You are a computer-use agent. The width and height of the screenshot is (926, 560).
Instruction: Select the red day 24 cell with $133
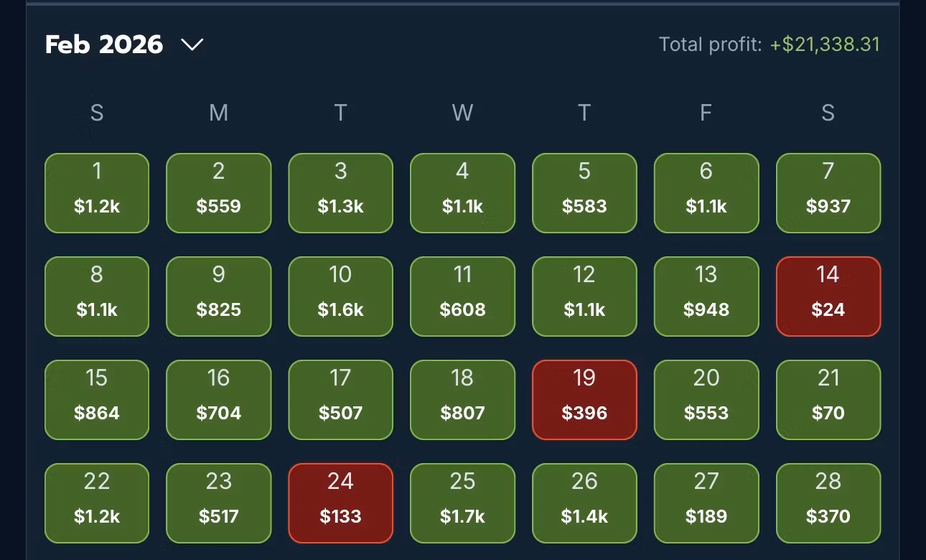(x=341, y=503)
